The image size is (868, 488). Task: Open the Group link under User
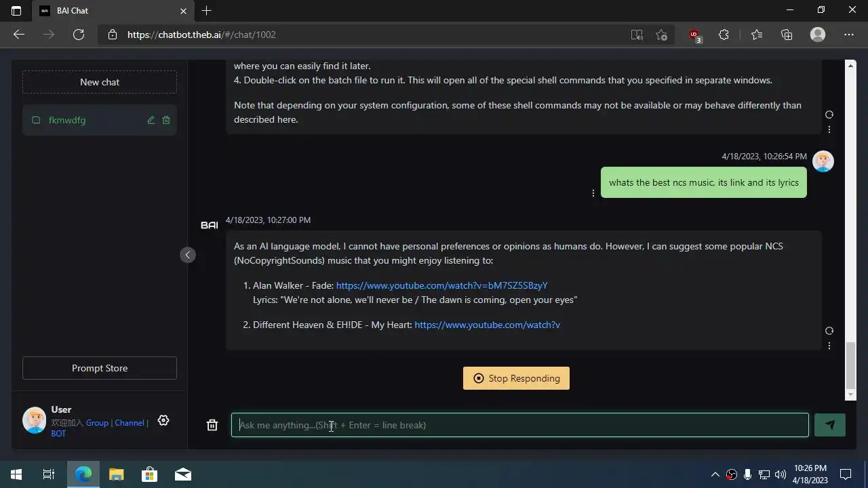click(97, 423)
